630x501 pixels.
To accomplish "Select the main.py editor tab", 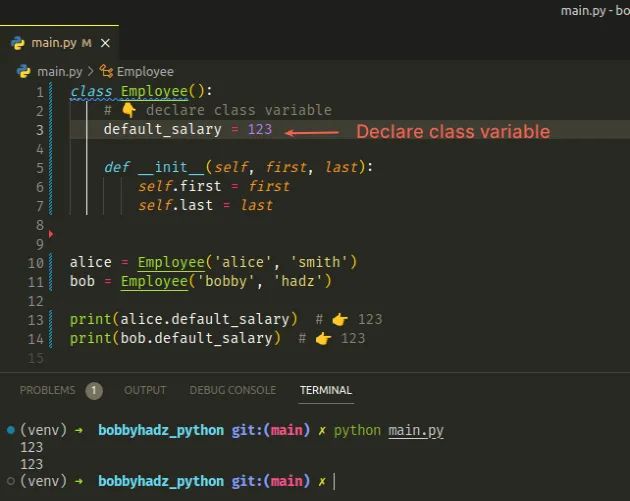I will [x=59, y=43].
